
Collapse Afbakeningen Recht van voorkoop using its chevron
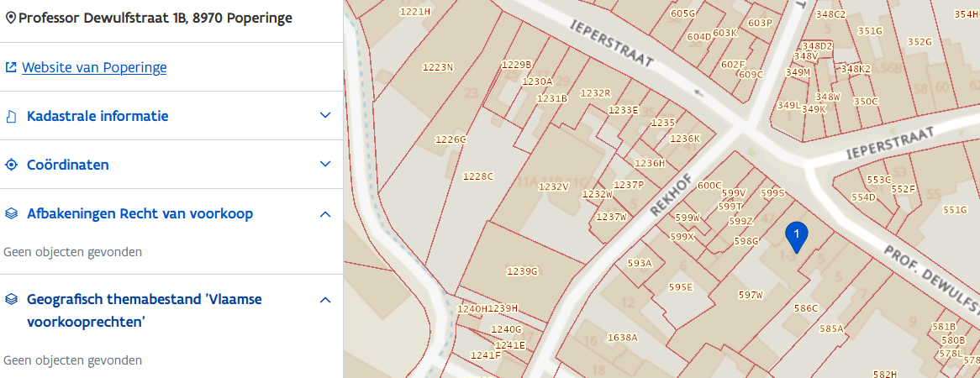tap(325, 213)
